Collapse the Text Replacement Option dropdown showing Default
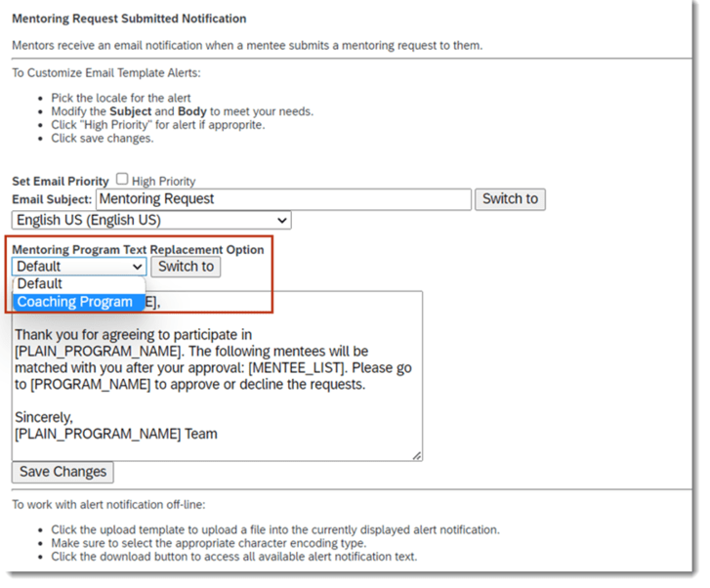The height and width of the screenshot is (588, 710). 79,266
